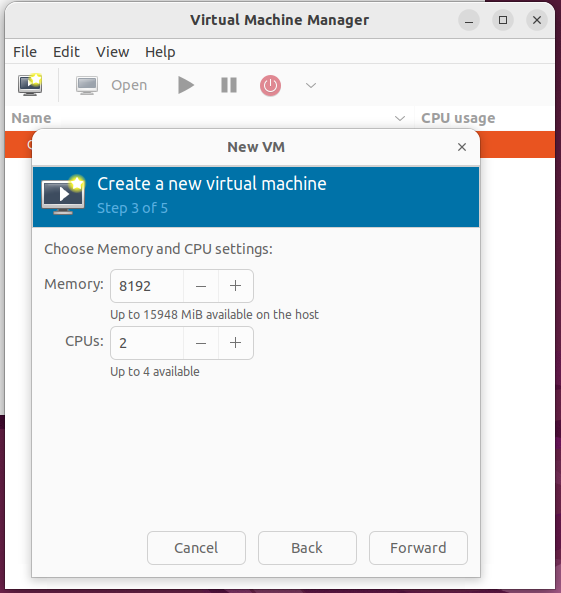Screen dimensions: 561x593
Task: Click the new virtual machine toolbar icon
Action: pyautogui.click(x=30, y=85)
